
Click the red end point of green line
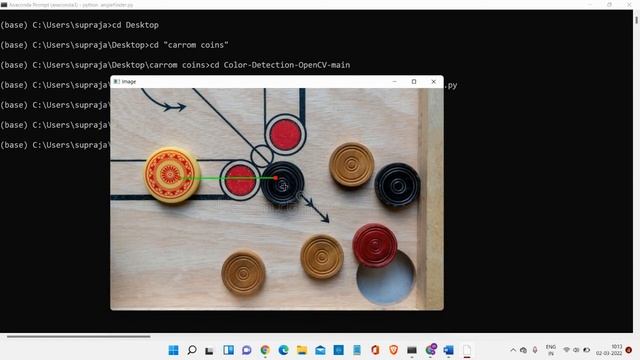(276, 178)
